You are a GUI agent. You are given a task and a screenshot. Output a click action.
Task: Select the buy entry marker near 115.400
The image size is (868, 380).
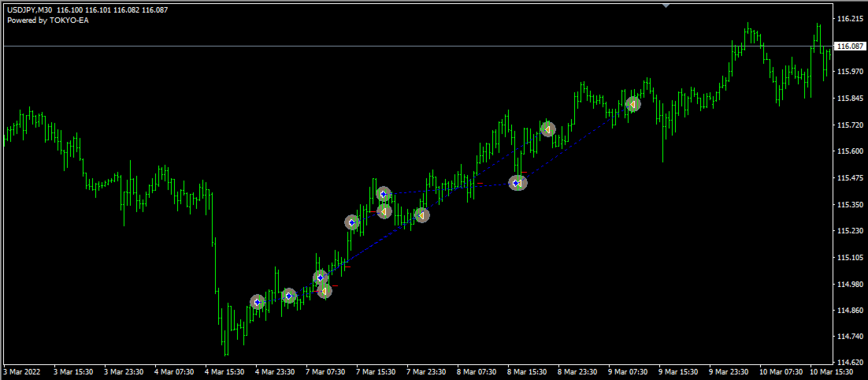coord(384,194)
